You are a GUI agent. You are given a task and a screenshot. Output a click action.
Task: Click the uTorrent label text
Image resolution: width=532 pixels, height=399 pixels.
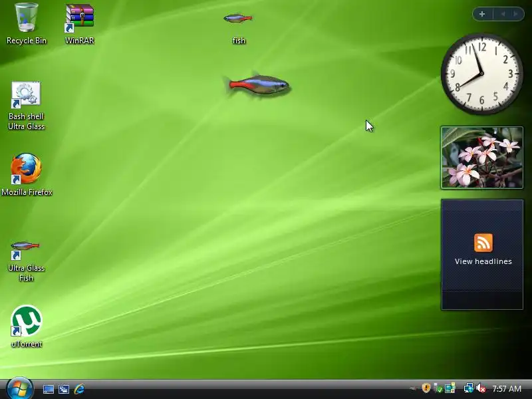[x=27, y=344]
